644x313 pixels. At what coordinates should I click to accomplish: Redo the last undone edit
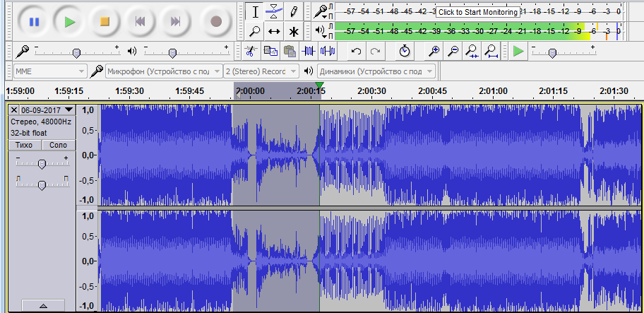pyautogui.click(x=375, y=52)
